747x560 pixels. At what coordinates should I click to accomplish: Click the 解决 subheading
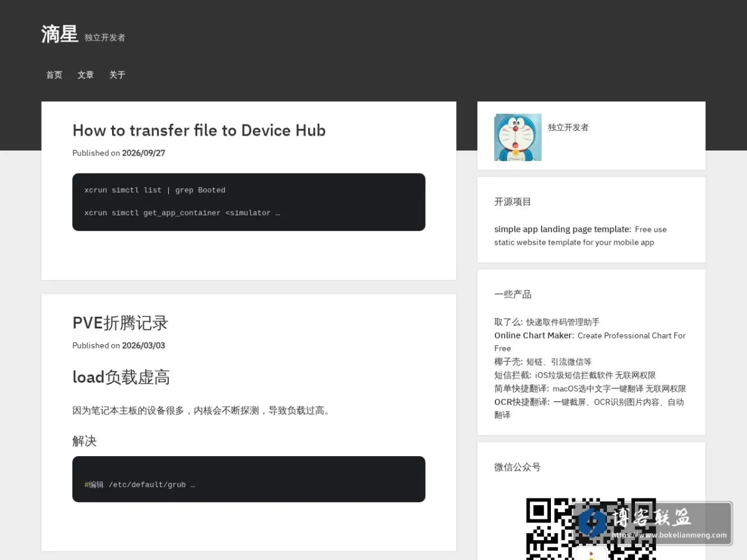click(x=85, y=441)
